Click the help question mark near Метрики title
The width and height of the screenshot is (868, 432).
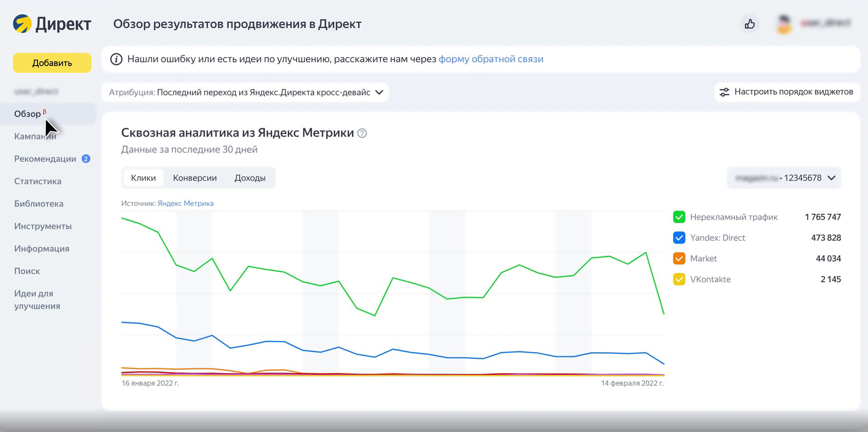(362, 133)
